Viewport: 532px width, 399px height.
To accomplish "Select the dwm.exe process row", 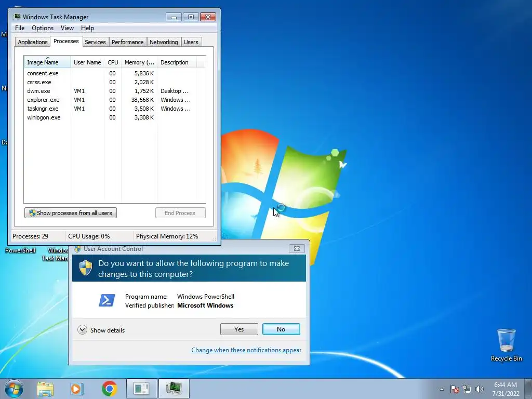I will [115, 91].
